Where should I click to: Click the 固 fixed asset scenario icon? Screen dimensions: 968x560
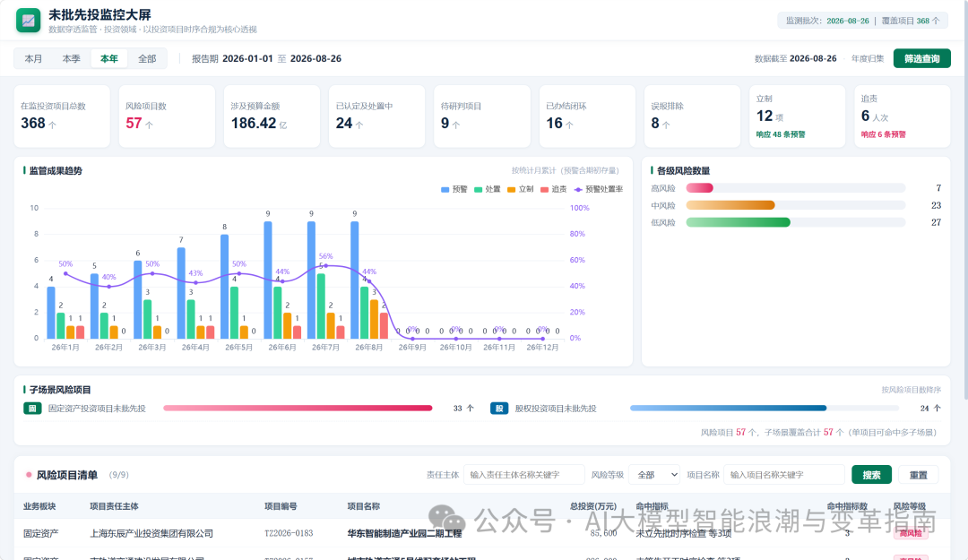[32, 408]
